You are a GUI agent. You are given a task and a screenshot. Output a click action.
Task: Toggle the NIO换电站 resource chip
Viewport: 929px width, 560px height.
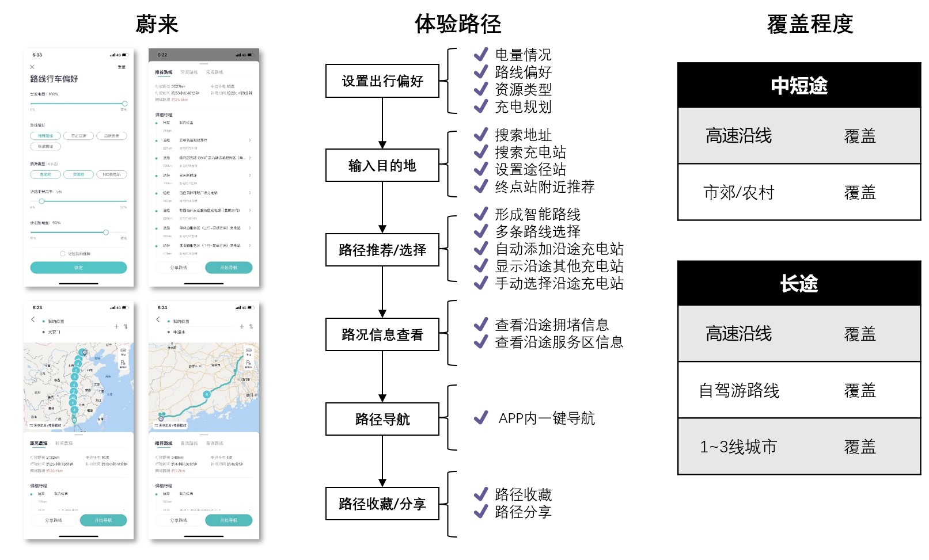tap(112, 174)
